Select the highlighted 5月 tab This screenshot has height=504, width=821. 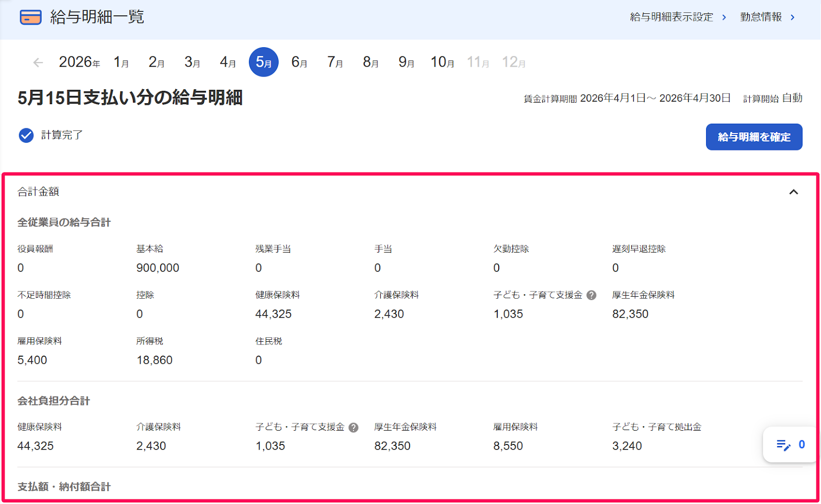click(264, 62)
